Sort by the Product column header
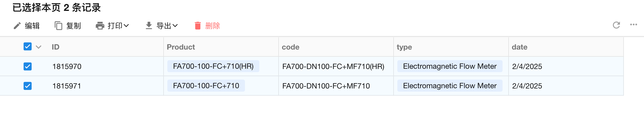644x122 pixels. click(x=181, y=47)
